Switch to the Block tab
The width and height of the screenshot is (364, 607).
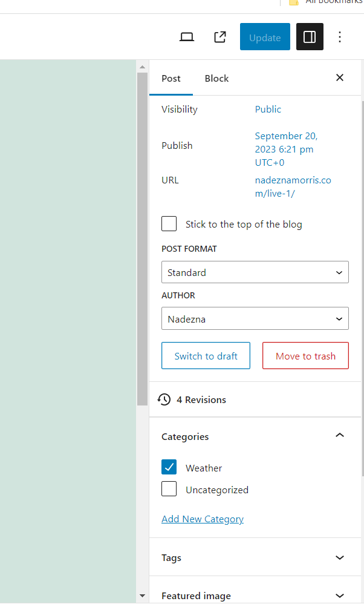(216, 79)
